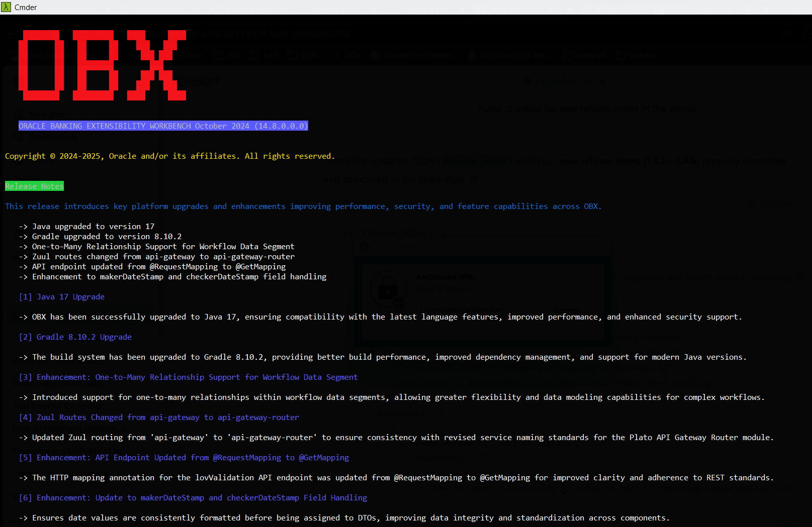The image size is (812, 527).
Task: Click the highlighted ORACLE BANKING EXTENSIBILITY WORKBENCH line
Action: [x=163, y=126]
